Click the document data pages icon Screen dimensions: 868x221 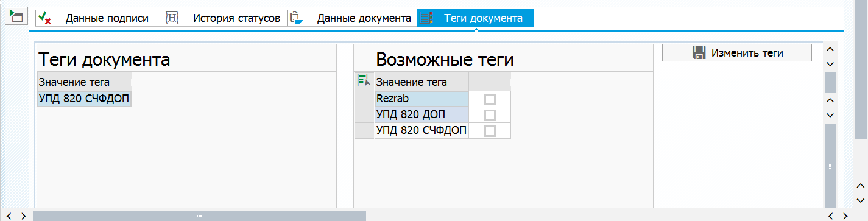tap(296, 18)
